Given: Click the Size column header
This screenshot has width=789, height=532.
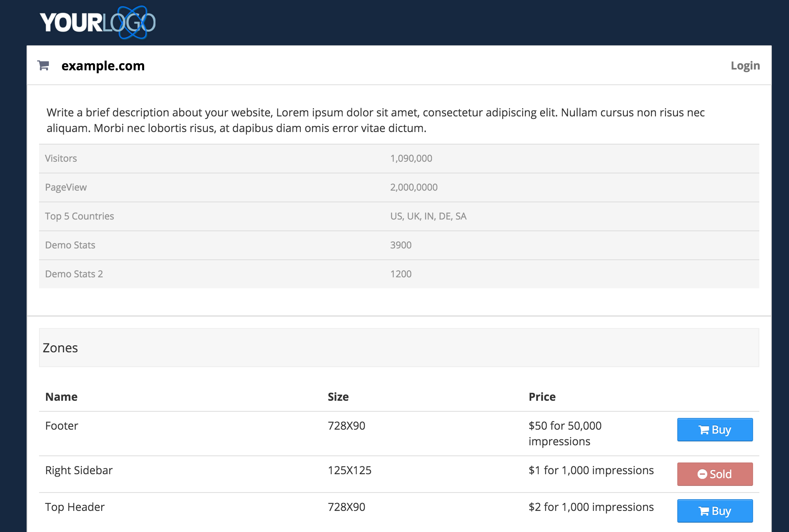Looking at the screenshot, I should tap(338, 397).
